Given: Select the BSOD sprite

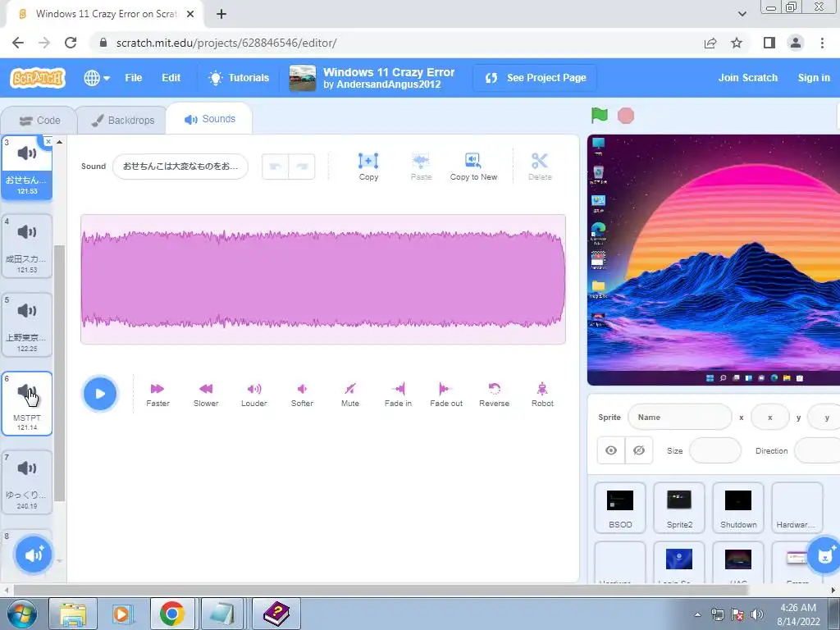Looking at the screenshot, I should click(x=620, y=508).
